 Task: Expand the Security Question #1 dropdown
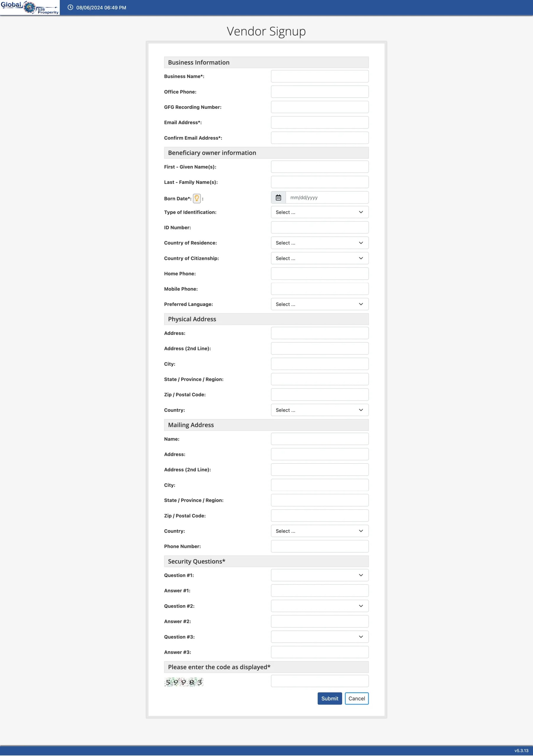320,575
